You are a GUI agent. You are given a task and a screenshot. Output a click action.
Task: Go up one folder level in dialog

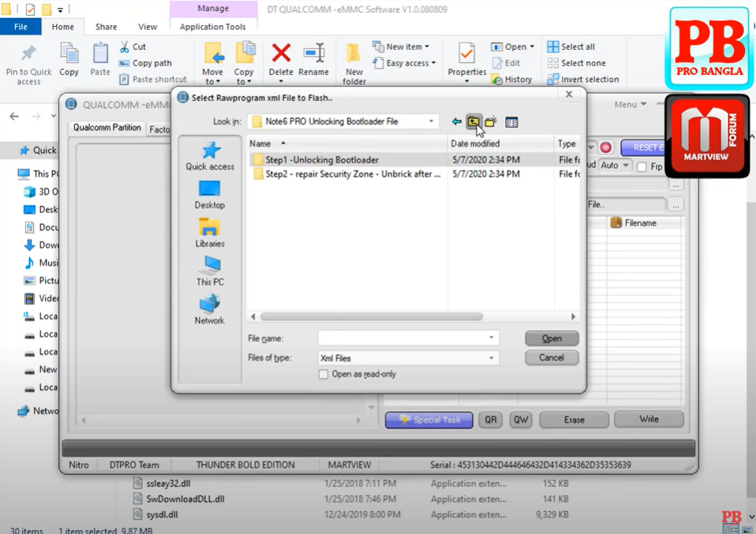(473, 122)
